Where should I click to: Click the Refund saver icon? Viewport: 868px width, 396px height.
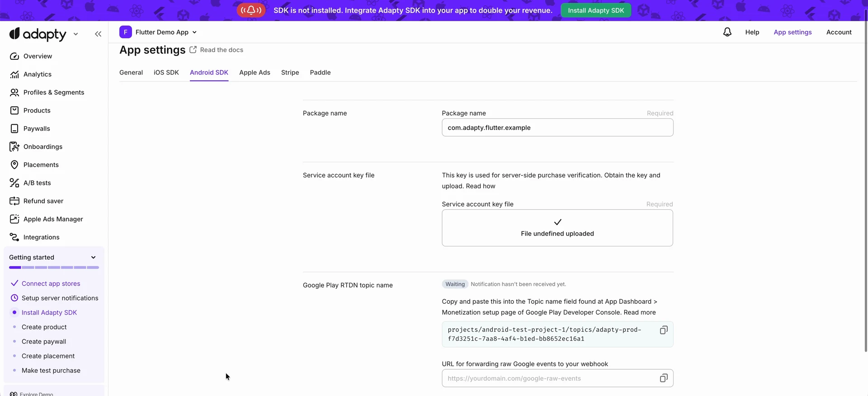14,201
